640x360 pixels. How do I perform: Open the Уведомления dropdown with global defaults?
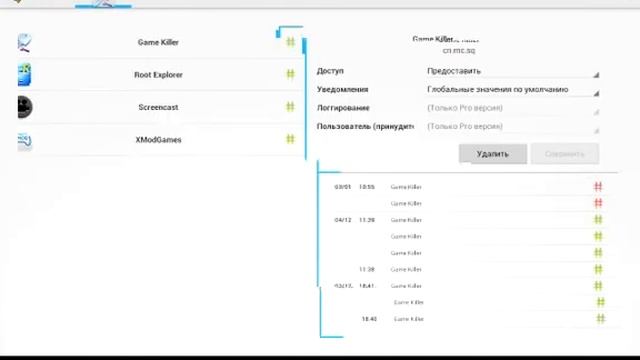(x=513, y=90)
